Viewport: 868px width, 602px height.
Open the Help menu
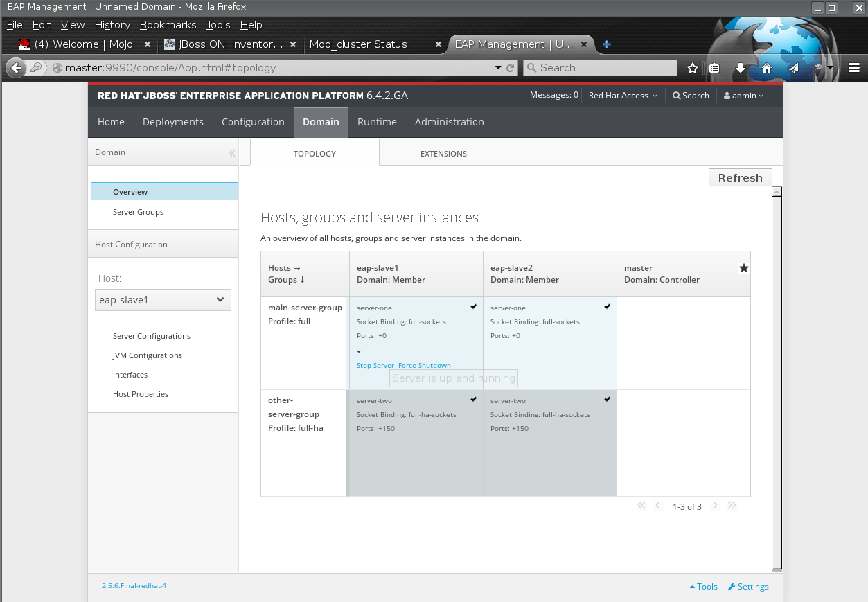251,25
